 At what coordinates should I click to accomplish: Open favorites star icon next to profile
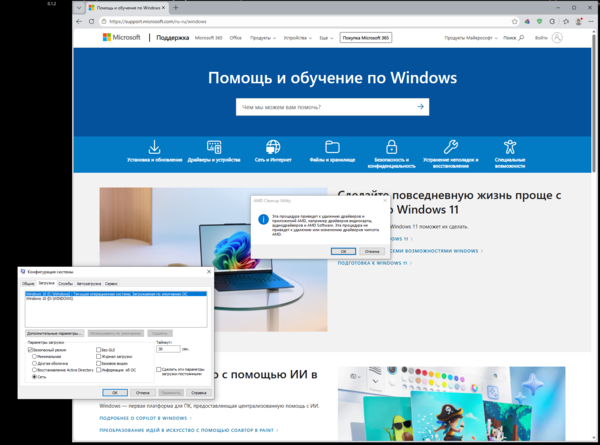click(x=566, y=21)
